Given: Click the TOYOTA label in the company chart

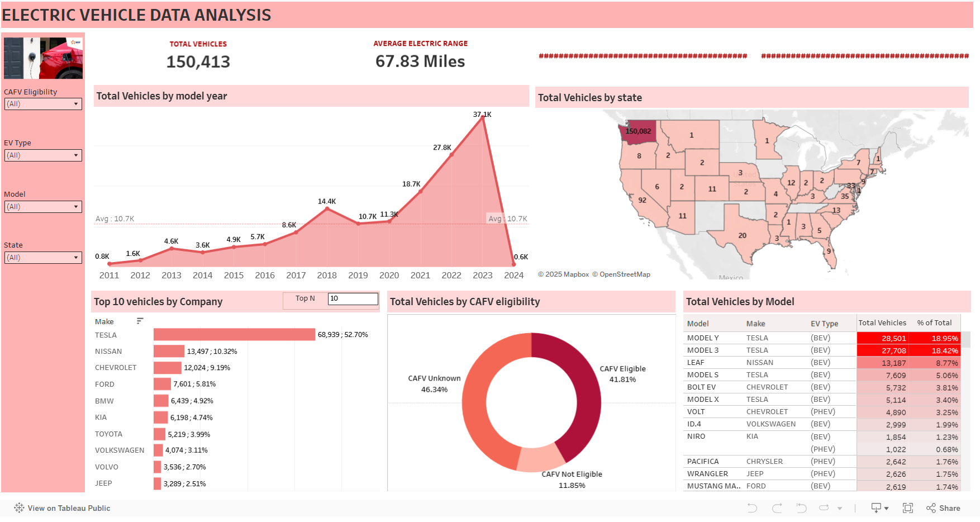Looking at the screenshot, I should (108, 434).
